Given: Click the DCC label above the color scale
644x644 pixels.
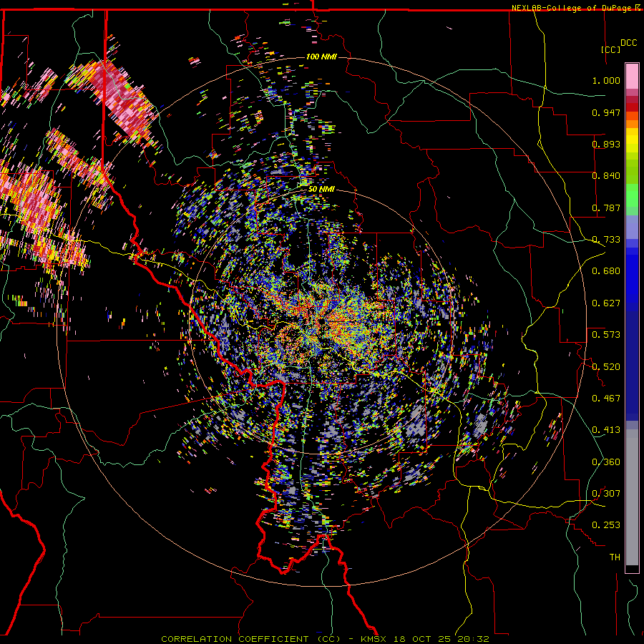Looking at the screenshot, I should pos(629,43).
